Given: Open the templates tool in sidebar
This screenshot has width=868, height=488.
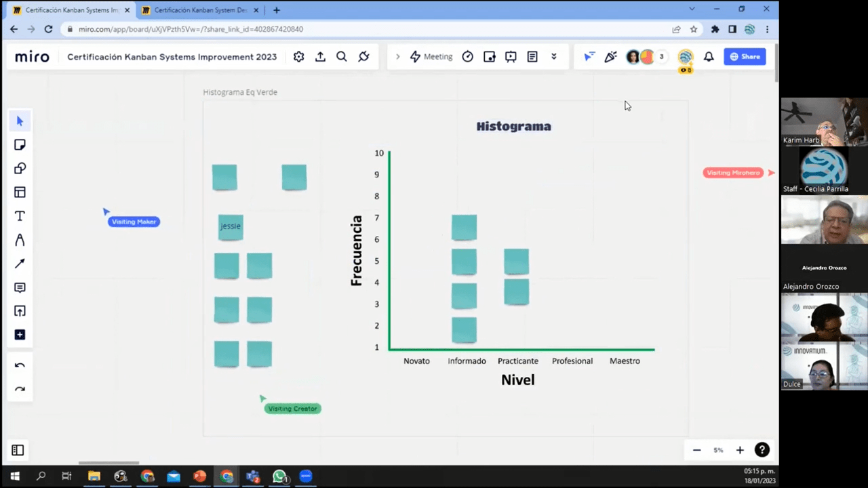Looking at the screenshot, I should tap(20, 192).
